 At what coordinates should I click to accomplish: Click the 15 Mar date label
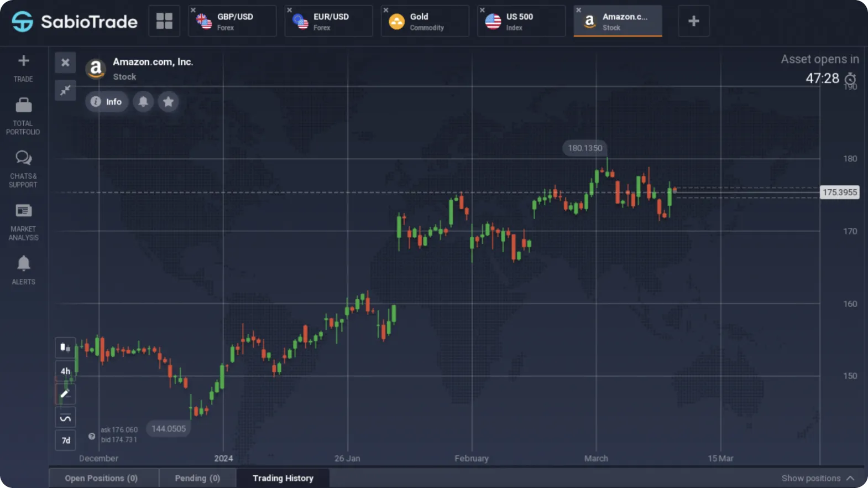[720, 459]
